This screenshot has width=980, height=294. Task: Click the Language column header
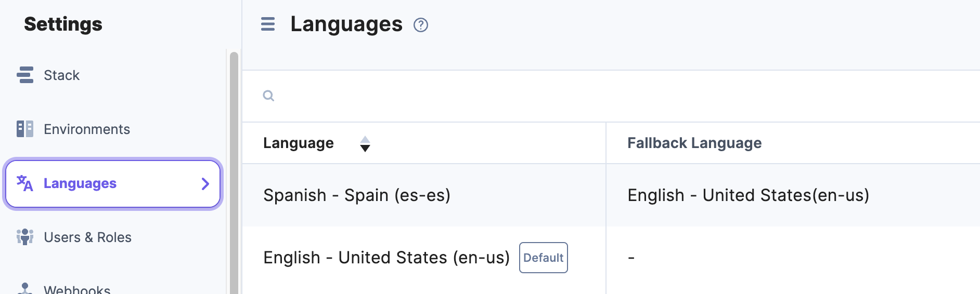(x=299, y=143)
